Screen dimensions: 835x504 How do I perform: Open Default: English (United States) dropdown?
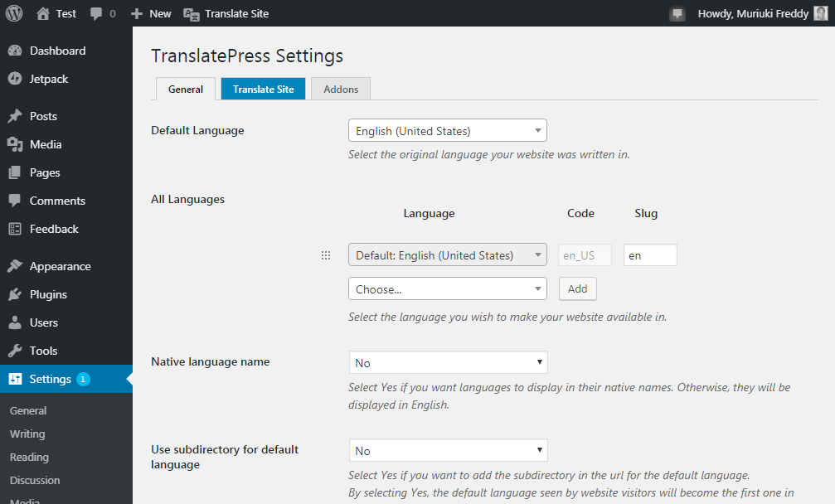point(447,255)
